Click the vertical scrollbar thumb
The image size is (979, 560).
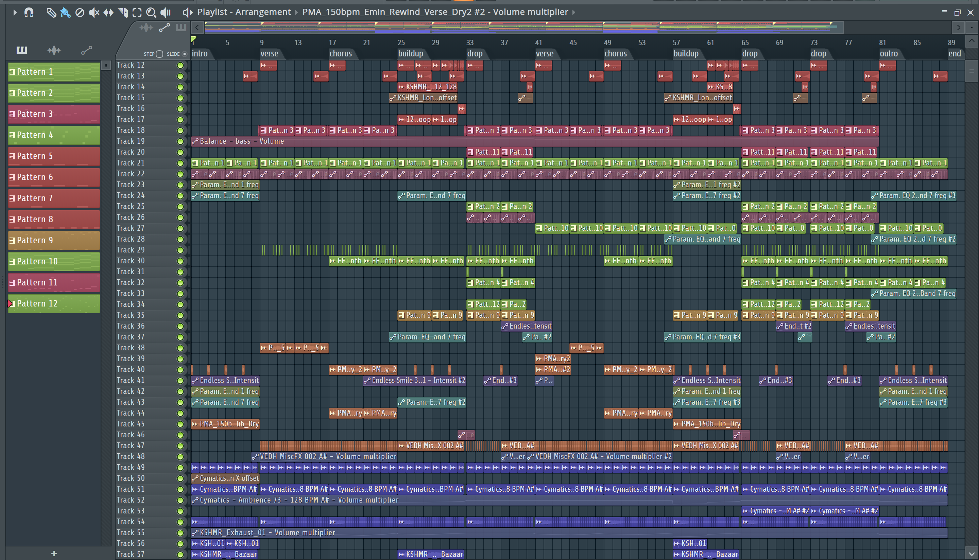pos(971,71)
